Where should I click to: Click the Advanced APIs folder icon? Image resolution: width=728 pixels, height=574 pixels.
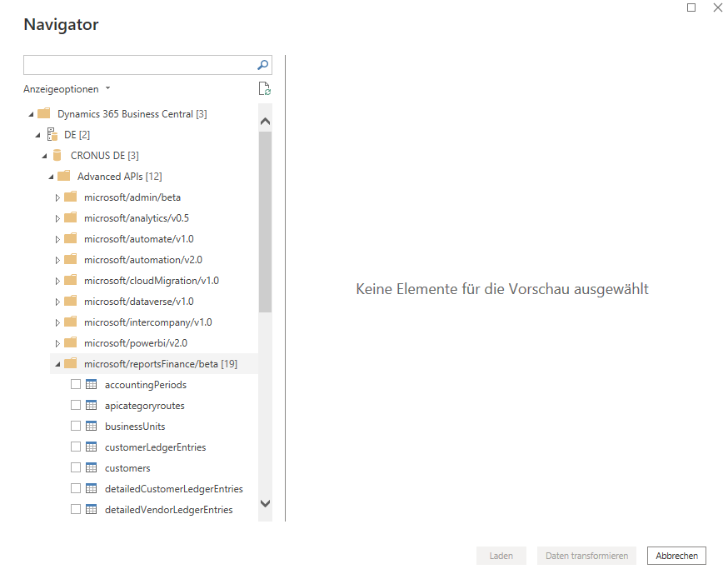(63, 176)
